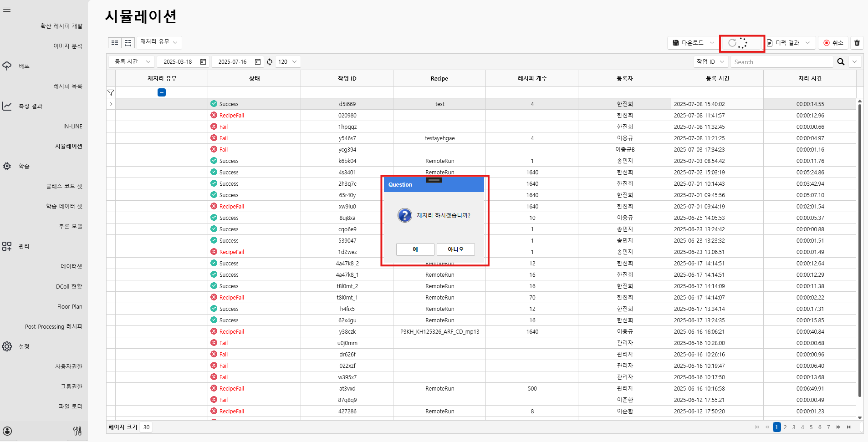Image resolution: width=868 pixels, height=442 pixels.
Task: Click the Search input field
Action: pyautogui.click(x=781, y=62)
